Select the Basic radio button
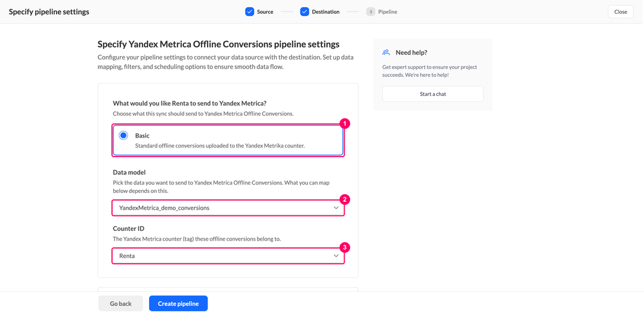Viewport: 644px width, 315px height. [123, 135]
